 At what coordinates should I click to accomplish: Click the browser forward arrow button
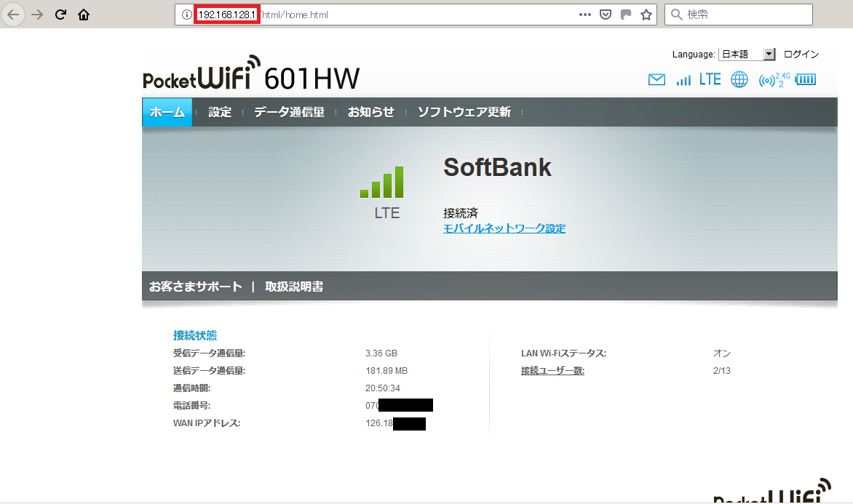[37, 15]
